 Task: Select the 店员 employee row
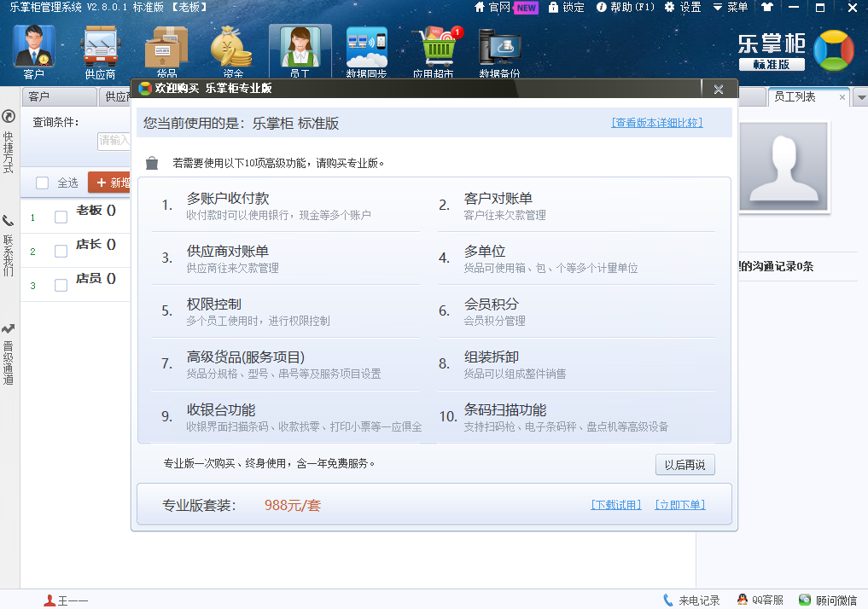pyautogui.click(x=76, y=284)
